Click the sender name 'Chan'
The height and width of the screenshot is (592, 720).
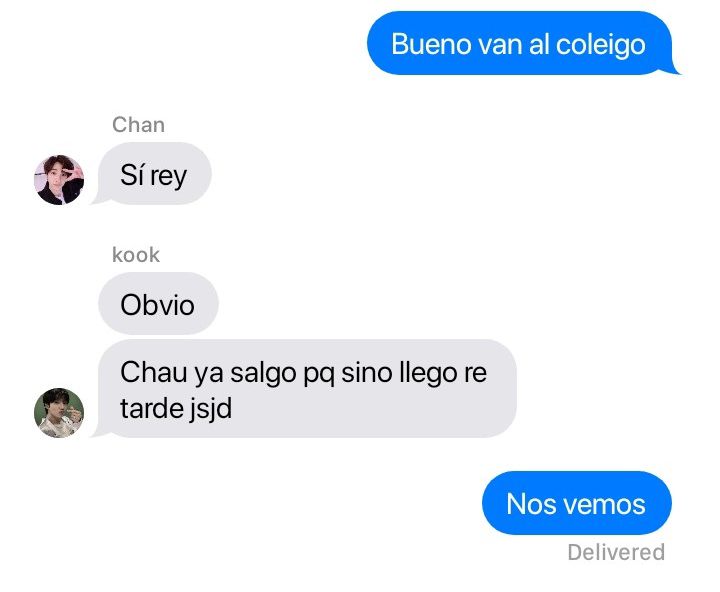click(138, 124)
